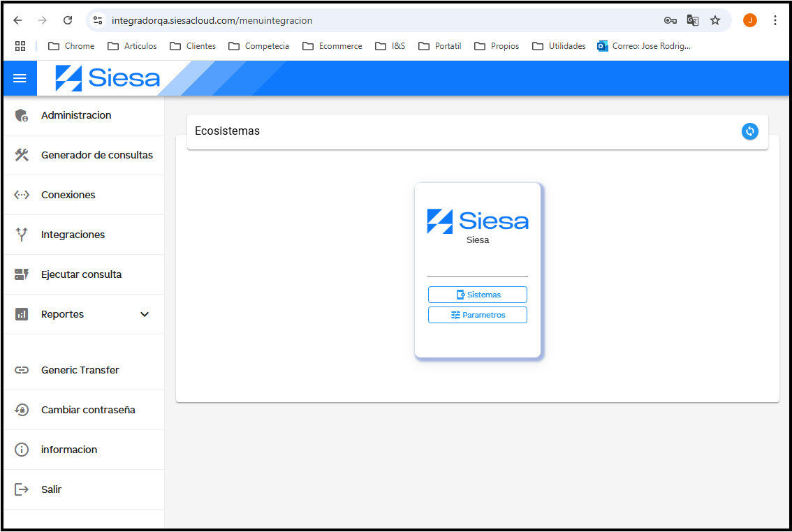Viewport: 792px width, 532px height.
Task: Open the hamburger menu in header
Action: click(20, 78)
